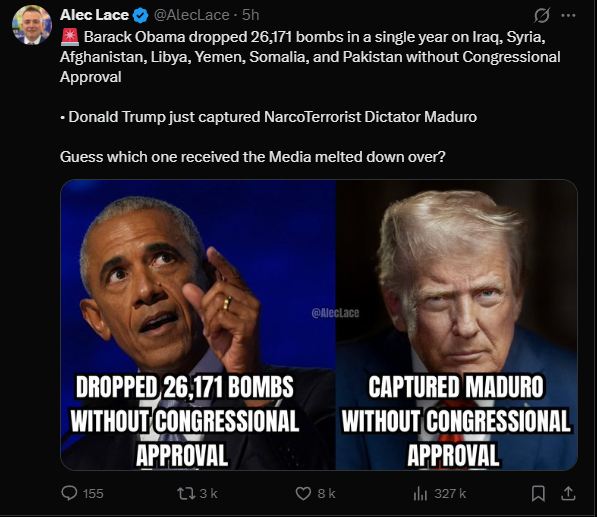The image size is (597, 517).
Task: Click the 327k views count
Action: 450,494
